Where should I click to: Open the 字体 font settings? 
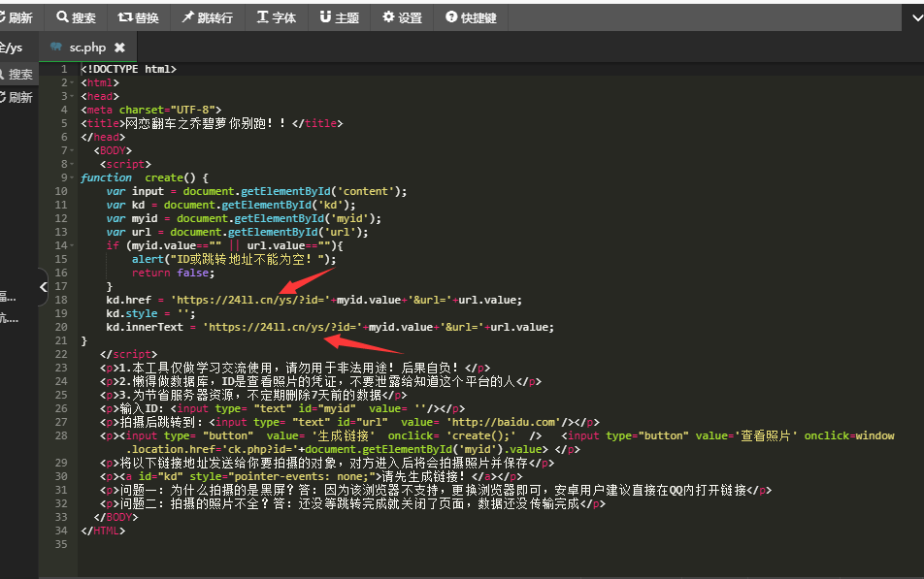(277, 17)
